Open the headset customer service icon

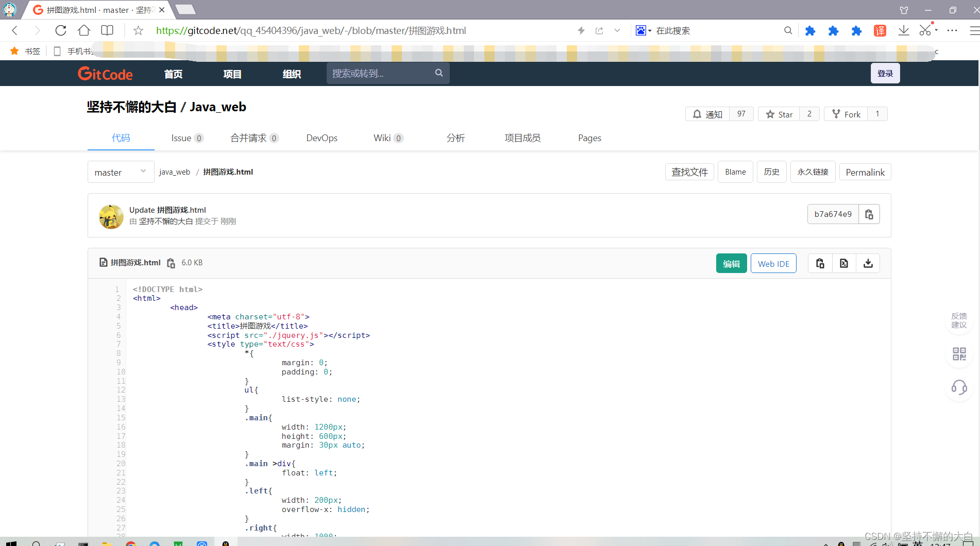tap(959, 387)
